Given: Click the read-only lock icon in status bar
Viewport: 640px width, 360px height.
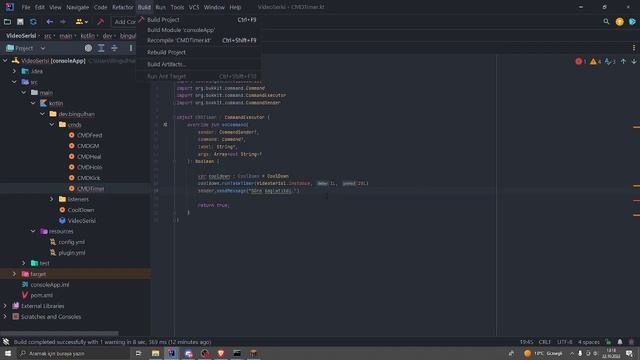Looking at the screenshot, I should pyautogui.click(x=608, y=342).
